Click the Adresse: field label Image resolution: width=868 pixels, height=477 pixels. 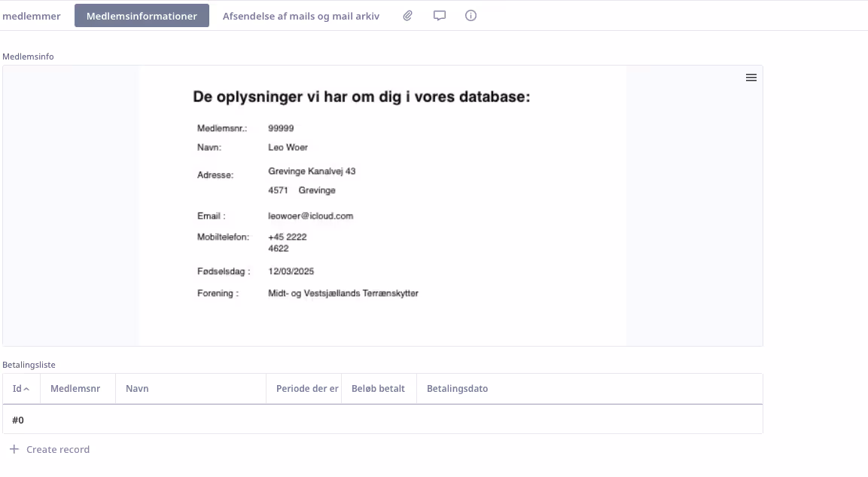coord(215,175)
